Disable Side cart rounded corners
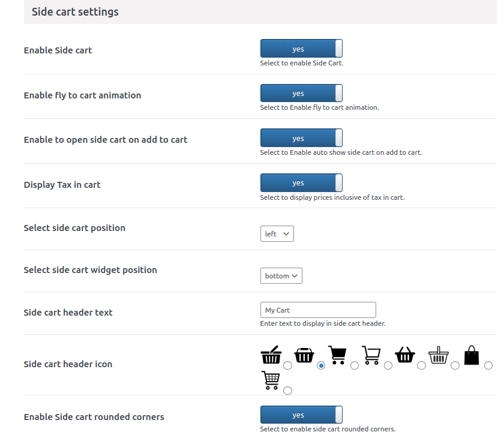This screenshot has height=438, width=504. click(x=301, y=414)
